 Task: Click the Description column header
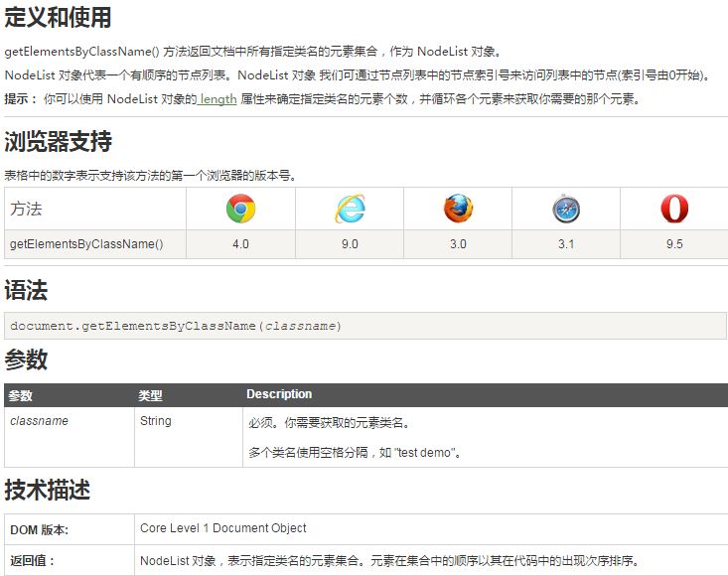[486, 395]
